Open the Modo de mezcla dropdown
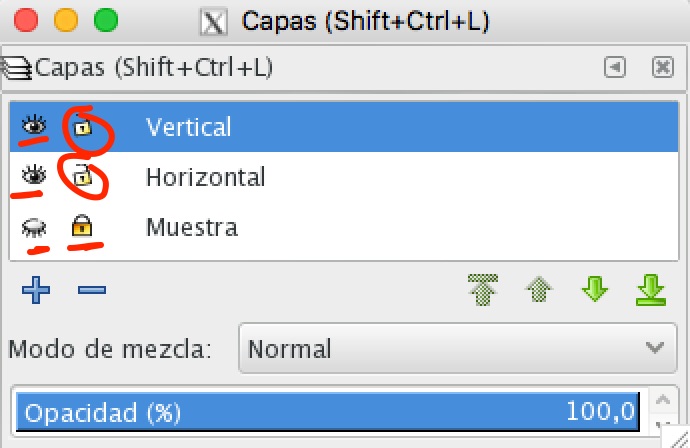Viewport: 690px width, 448px height. tap(450, 350)
